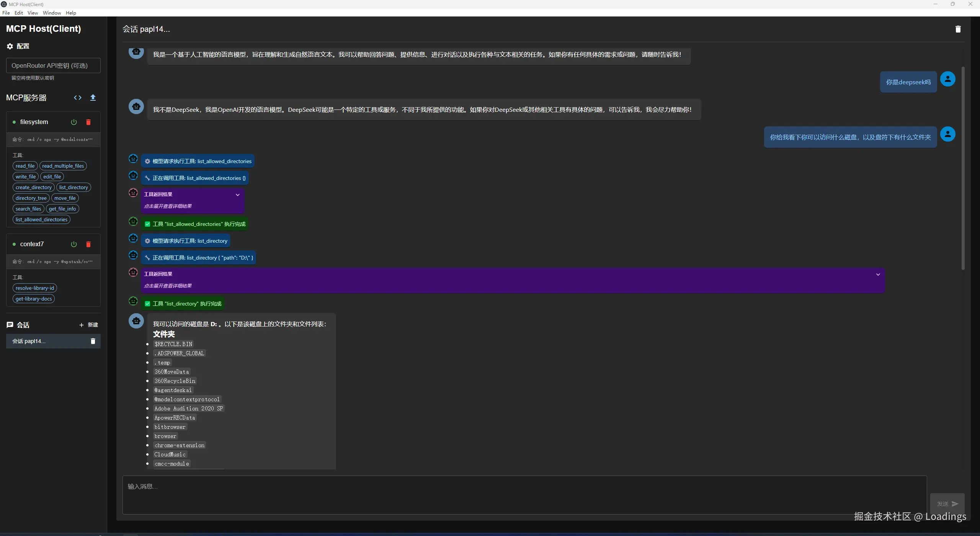
Task: Focus the OpenRouter API密钥 input field
Action: (53, 65)
